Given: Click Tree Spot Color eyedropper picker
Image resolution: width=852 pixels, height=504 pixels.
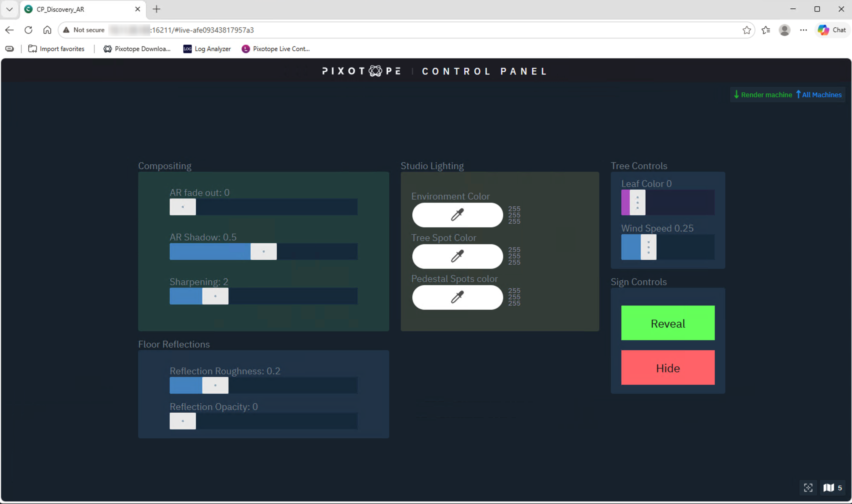Looking at the screenshot, I should coord(457,256).
